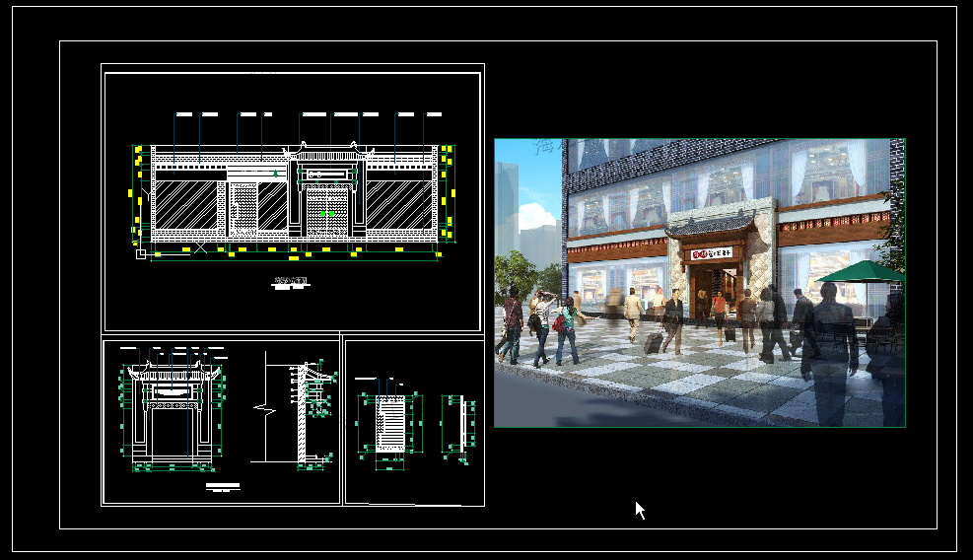Click the woman carrying the red backpack

pyautogui.click(x=566, y=327)
